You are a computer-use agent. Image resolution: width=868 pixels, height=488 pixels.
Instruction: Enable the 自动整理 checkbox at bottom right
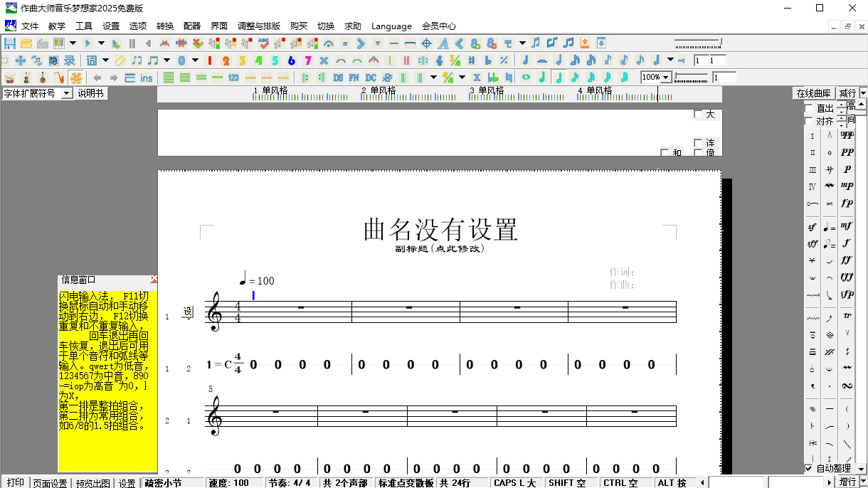[809, 469]
